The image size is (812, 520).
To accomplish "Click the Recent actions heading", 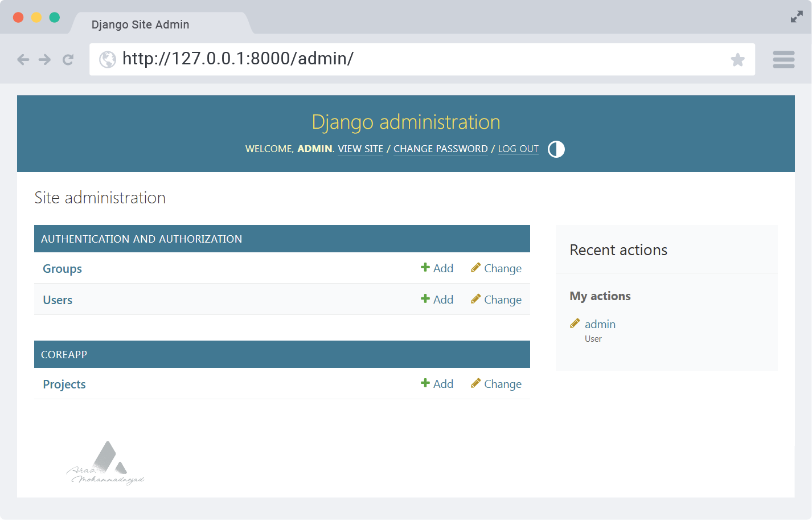I will tap(618, 250).
